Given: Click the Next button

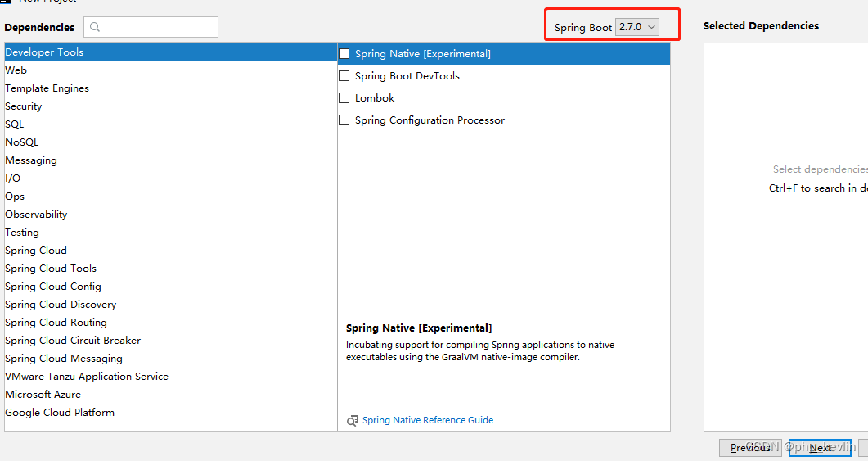Looking at the screenshot, I should tap(820, 447).
